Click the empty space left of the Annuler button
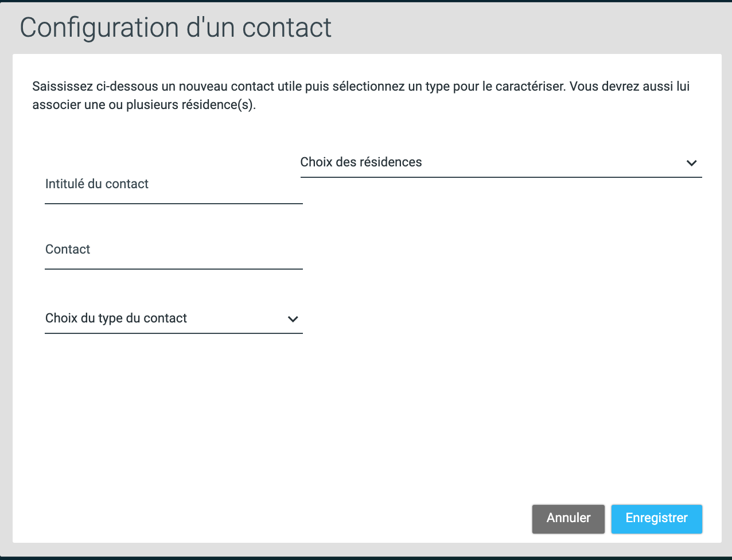732x560 pixels. (x=275, y=519)
